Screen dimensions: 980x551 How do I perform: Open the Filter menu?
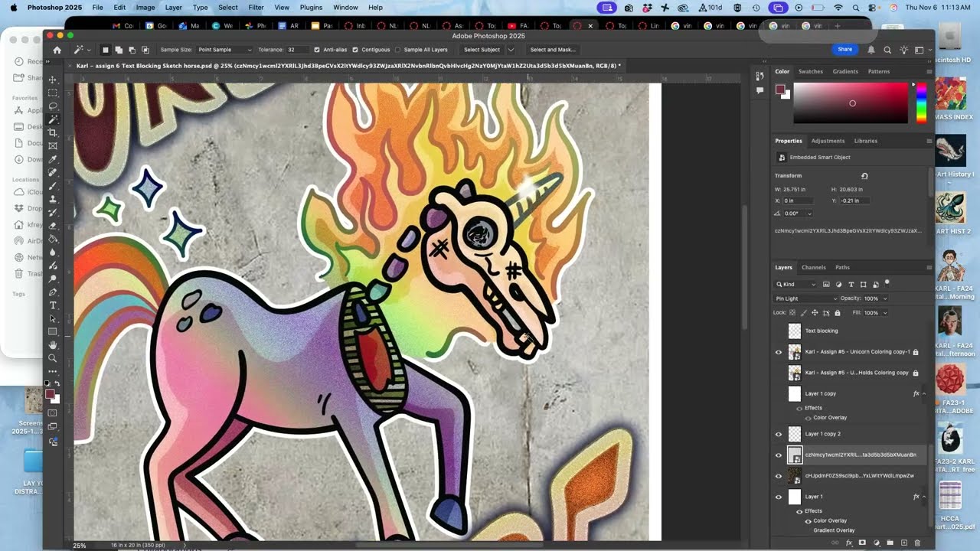(256, 8)
